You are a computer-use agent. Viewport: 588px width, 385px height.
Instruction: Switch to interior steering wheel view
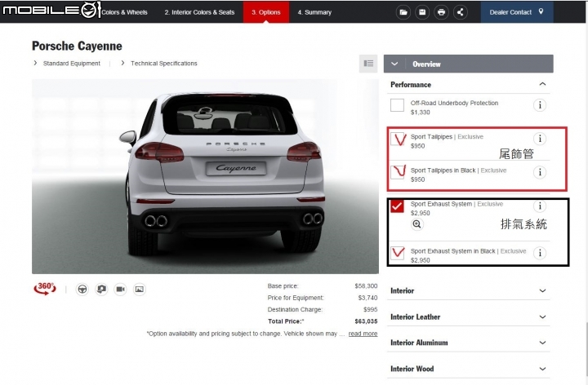tap(82, 289)
